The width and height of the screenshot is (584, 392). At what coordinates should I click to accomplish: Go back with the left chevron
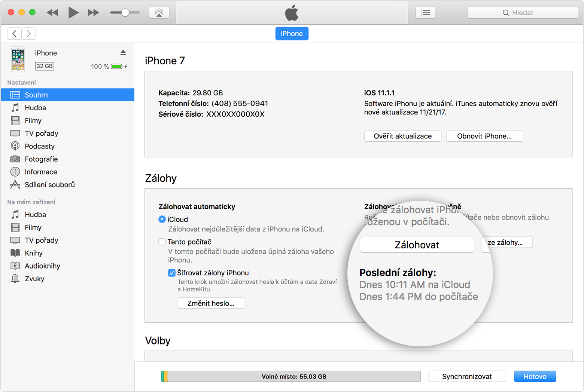pos(14,34)
